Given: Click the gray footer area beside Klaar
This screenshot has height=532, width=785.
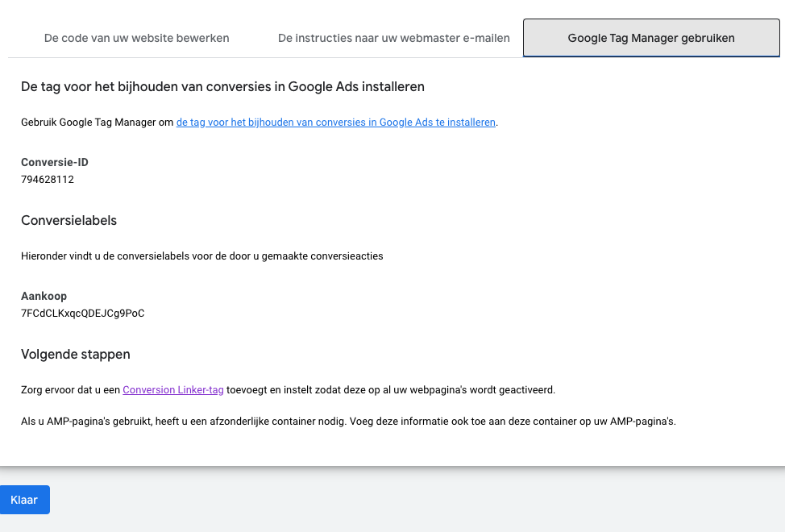Looking at the screenshot, I should [417, 500].
